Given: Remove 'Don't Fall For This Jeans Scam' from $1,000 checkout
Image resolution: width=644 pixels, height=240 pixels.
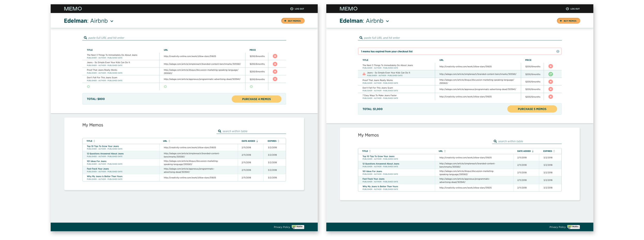Looking at the screenshot, I should pos(550,89).
